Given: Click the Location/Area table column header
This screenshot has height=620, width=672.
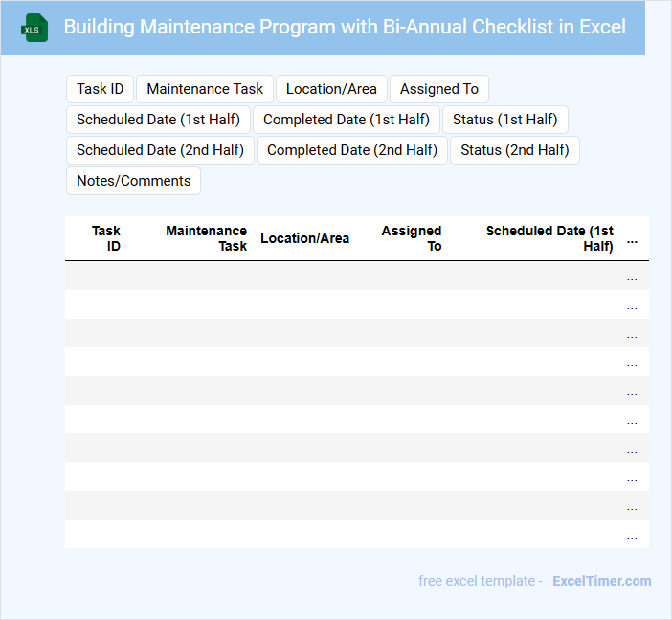Looking at the screenshot, I should [304, 238].
